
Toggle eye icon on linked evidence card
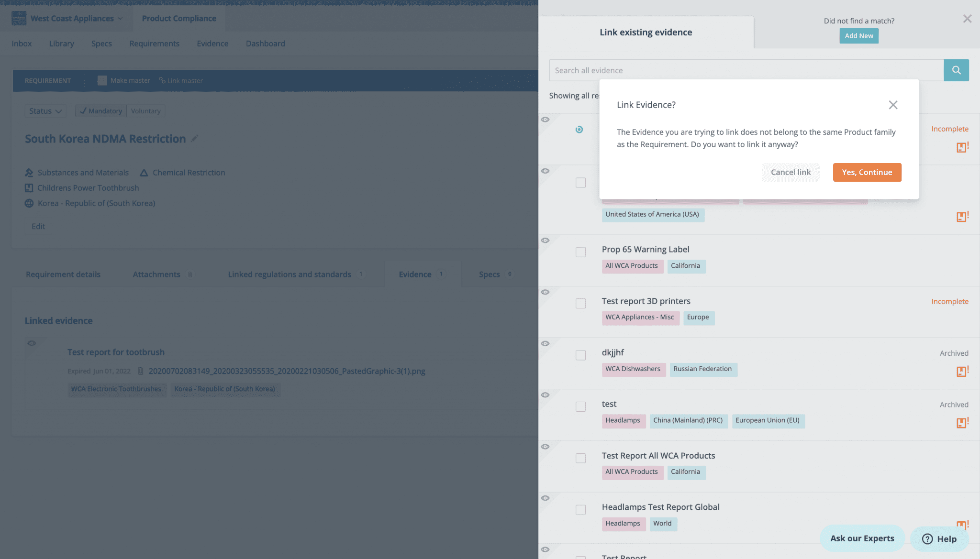coord(32,343)
